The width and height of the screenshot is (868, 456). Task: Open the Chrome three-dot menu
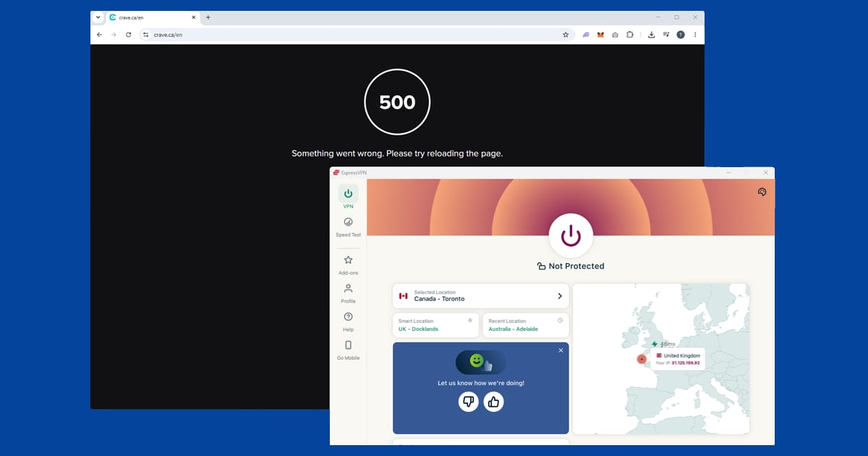point(695,35)
